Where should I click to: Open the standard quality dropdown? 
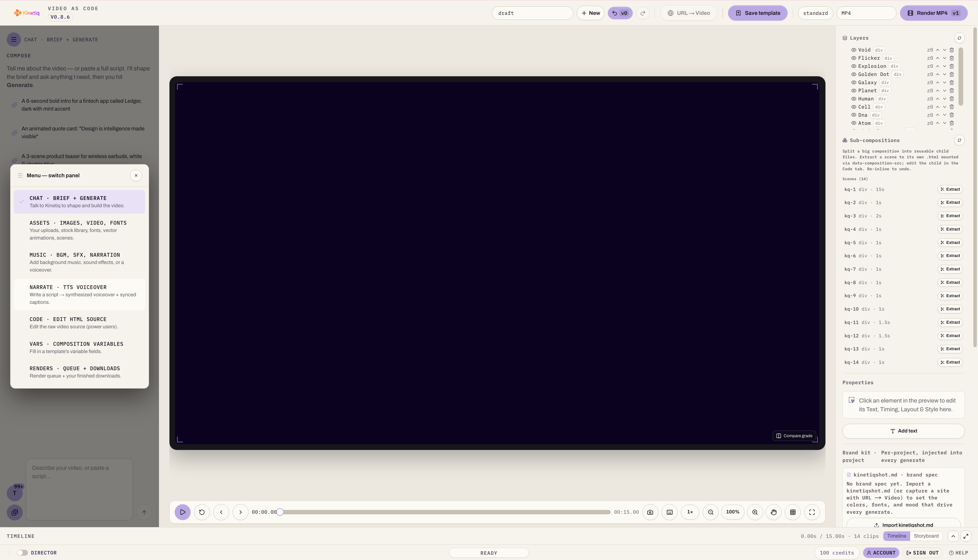click(815, 13)
